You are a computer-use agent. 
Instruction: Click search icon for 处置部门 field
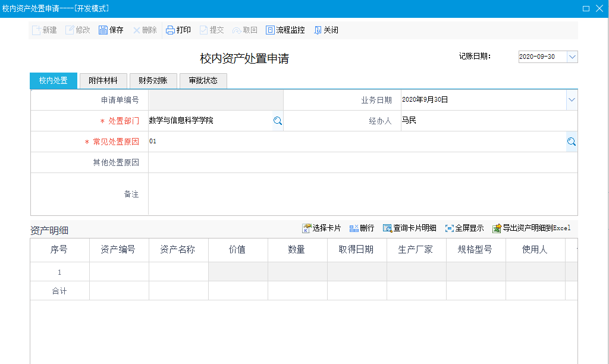(277, 121)
